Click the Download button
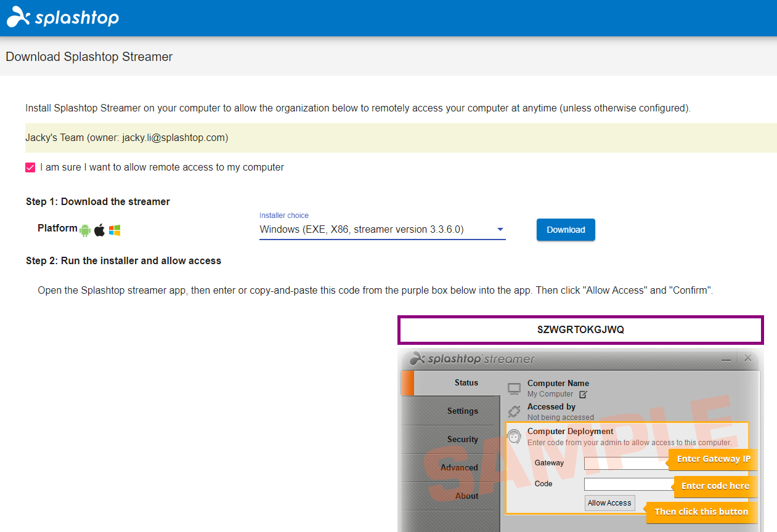777x532 pixels. [565, 229]
